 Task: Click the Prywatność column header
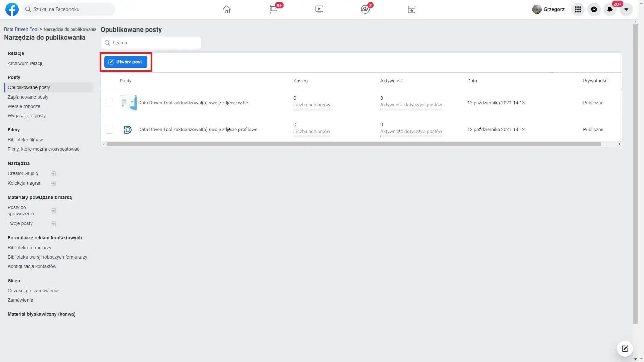(595, 81)
